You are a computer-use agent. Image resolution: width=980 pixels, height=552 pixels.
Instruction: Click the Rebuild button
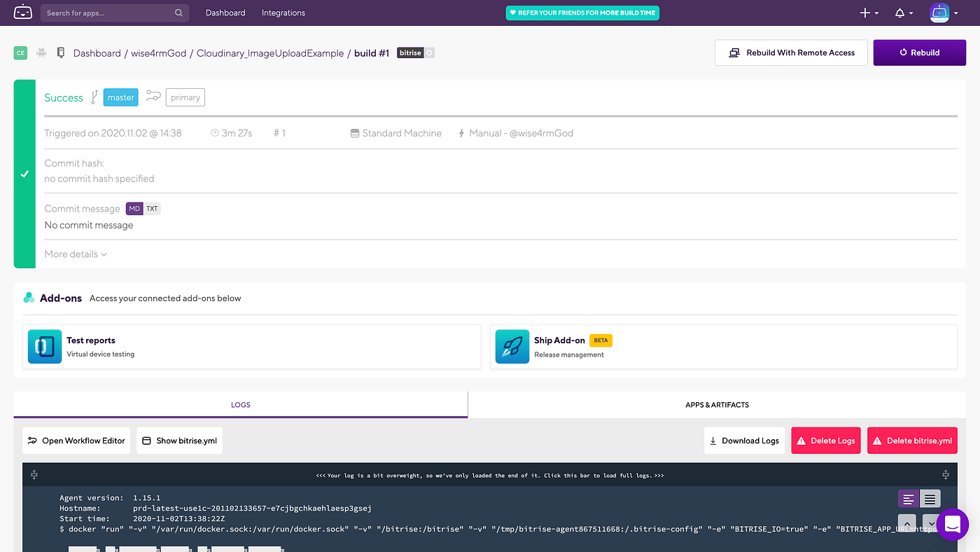tap(919, 53)
